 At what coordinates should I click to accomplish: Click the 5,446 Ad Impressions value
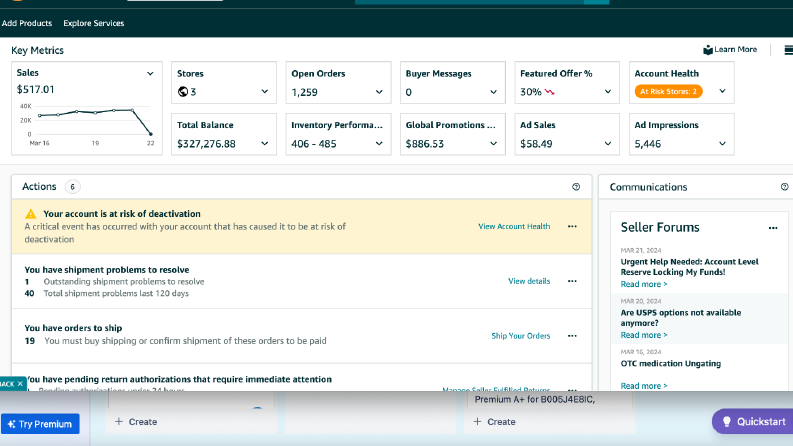click(x=648, y=144)
